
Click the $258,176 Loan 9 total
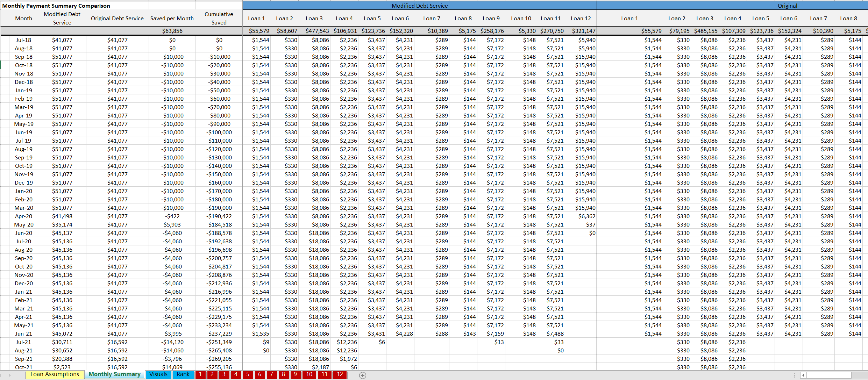pyautogui.click(x=491, y=31)
